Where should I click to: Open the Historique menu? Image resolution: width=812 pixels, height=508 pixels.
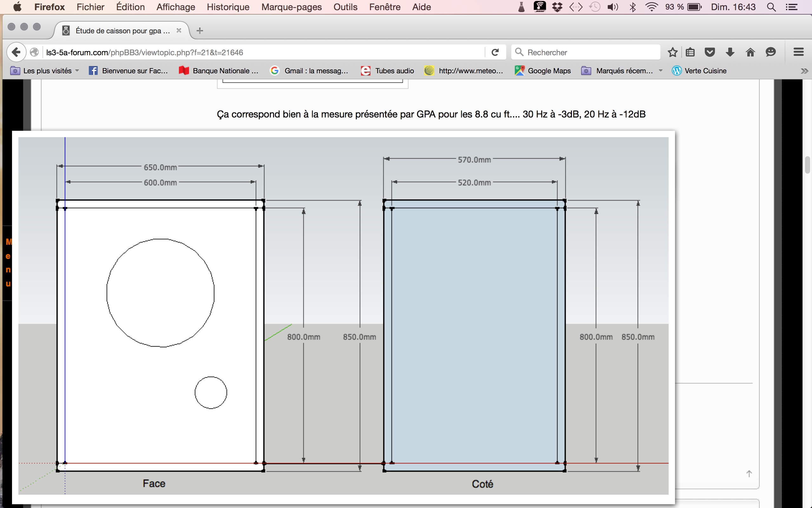[228, 7]
